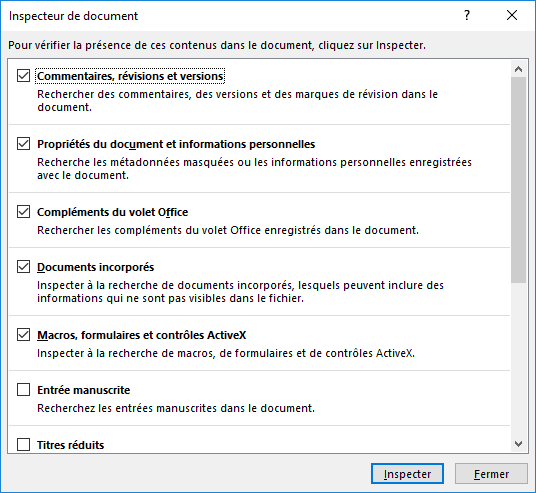The width and height of the screenshot is (536, 493).
Task: Click the Compléments du volet Office label text
Action: pos(112,212)
